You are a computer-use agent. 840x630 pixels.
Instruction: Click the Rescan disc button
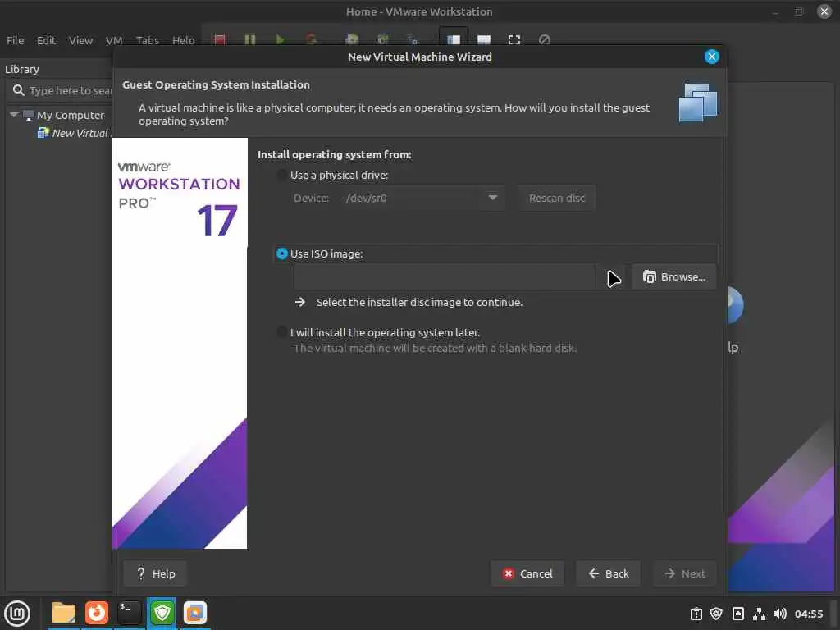coord(557,198)
